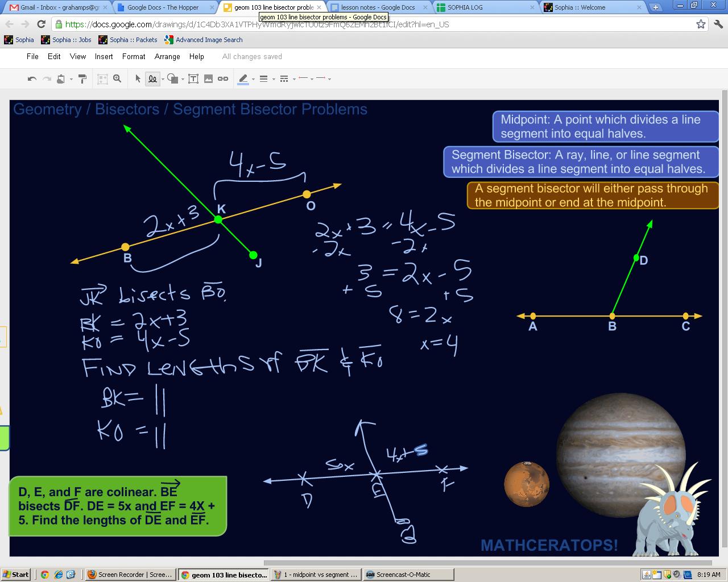Image resolution: width=728 pixels, height=582 pixels.
Task: Expand the line dash dropdown arrow
Action: [x=294, y=80]
